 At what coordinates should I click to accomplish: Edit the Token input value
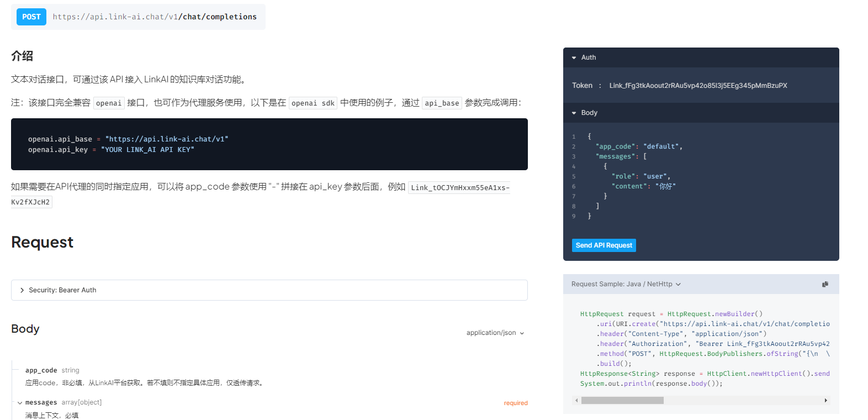698,86
